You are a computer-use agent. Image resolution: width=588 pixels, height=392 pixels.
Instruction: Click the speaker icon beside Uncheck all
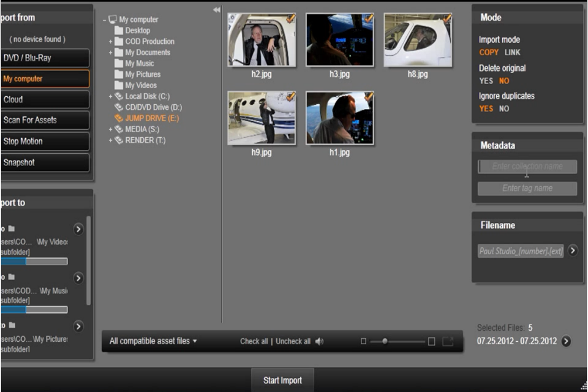click(x=319, y=341)
